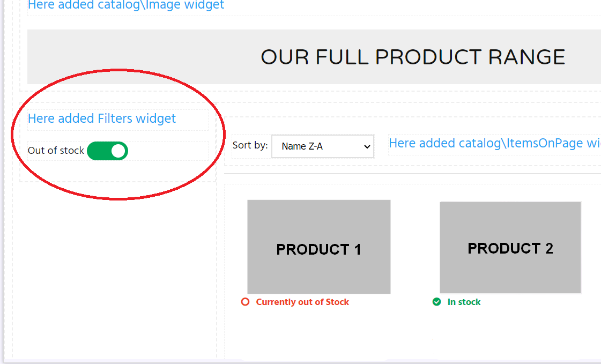Click the red out-of-stock circle icon
The width and height of the screenshot is (601, 364).
tap(245, 302)
